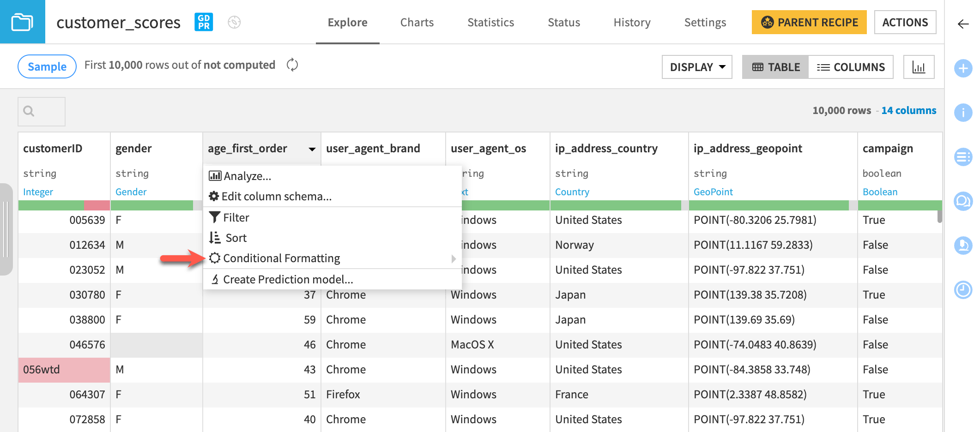Open the info icon in sidebar
Screen dimensions: 980x432
(963, 113)
